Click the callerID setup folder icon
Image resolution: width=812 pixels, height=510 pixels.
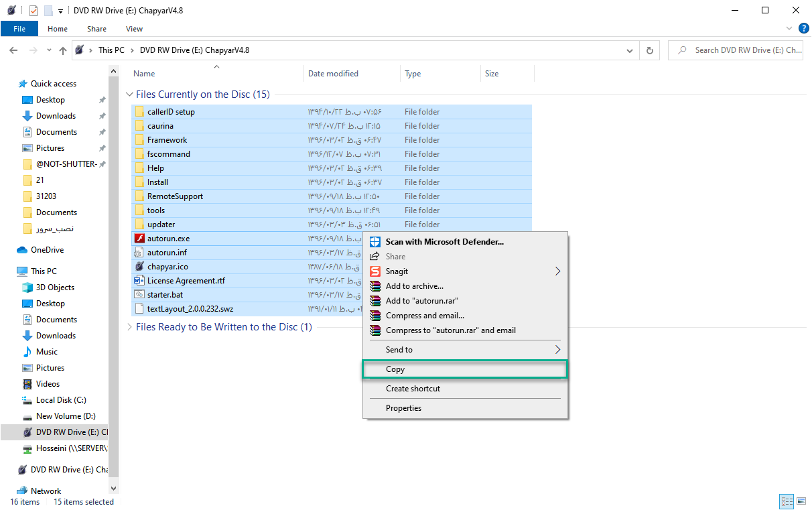[139, 112]
